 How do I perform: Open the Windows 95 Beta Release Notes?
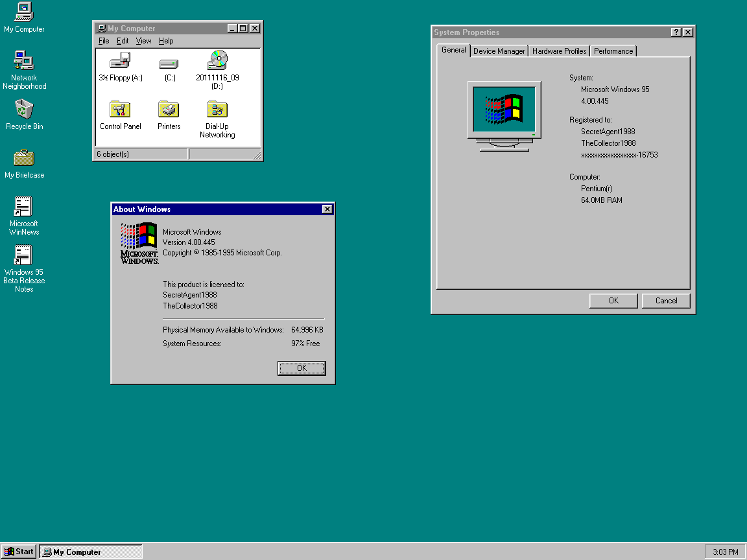click(x=23, y=254)
